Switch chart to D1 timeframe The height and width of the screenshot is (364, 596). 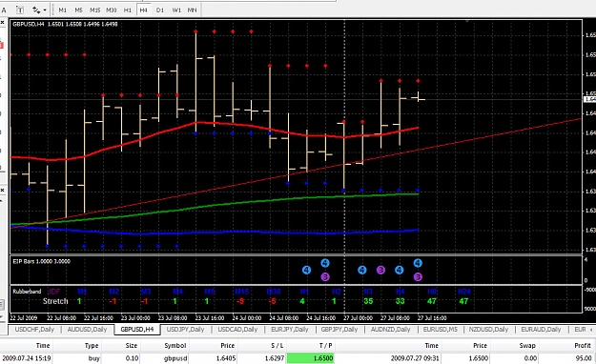pos(160,10)
